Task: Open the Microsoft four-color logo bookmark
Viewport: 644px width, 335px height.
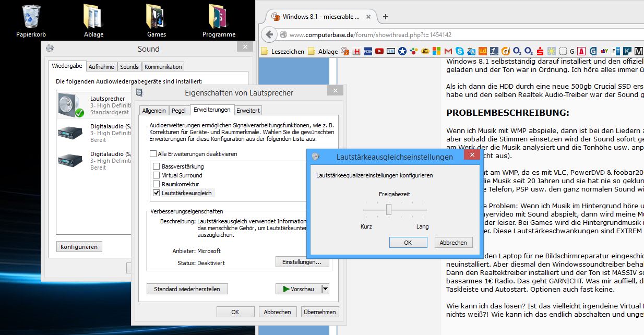Action: click(436, 51)
